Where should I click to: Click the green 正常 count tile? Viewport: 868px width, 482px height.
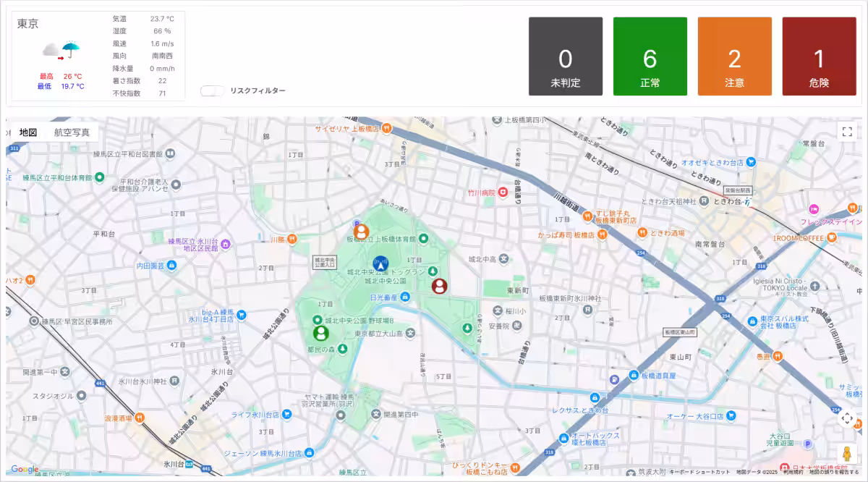[x=650, y=56]
